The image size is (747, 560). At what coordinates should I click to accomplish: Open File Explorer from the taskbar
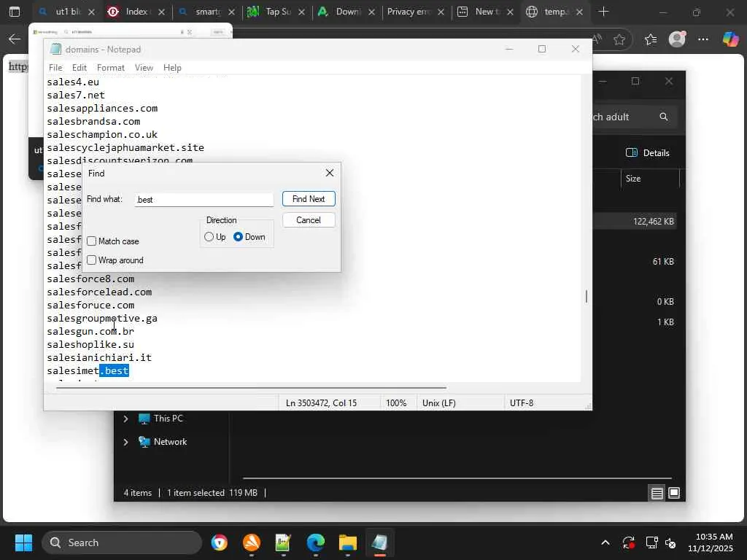click(x=348, y=542)
